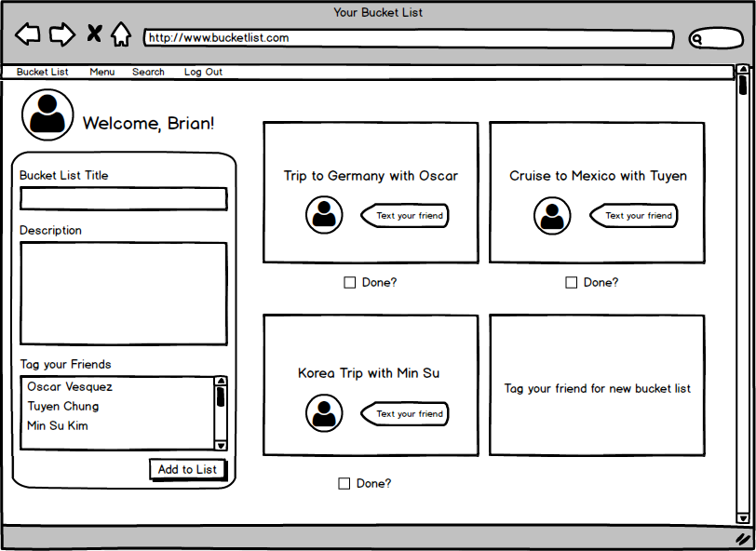Open the Menu item in navigation bar

(102, 72)
